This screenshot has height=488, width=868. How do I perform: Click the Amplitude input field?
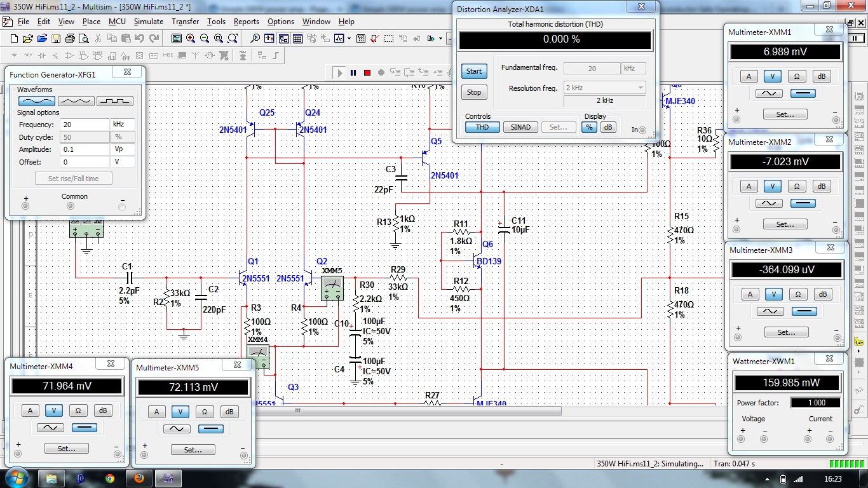click(x=85, y=149)
